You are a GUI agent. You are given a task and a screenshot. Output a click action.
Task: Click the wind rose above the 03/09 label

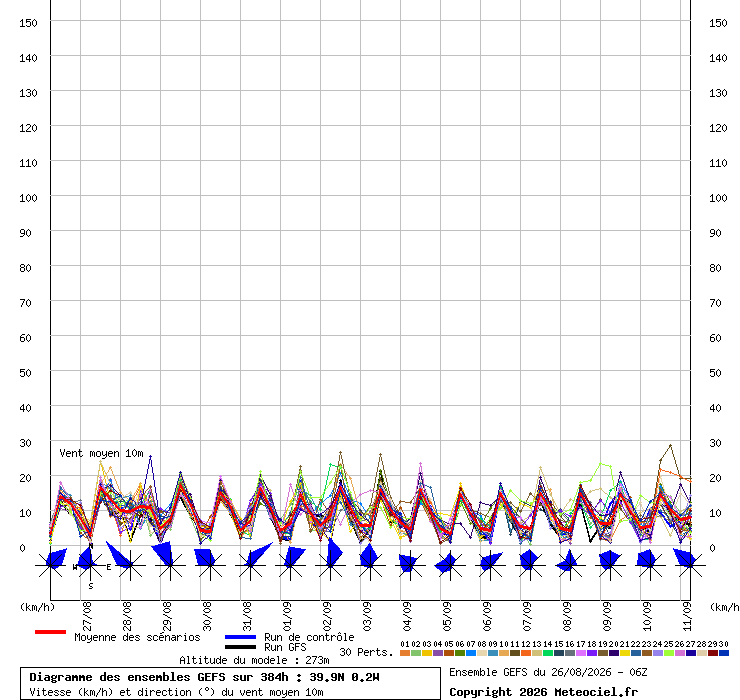click(370, 565)
